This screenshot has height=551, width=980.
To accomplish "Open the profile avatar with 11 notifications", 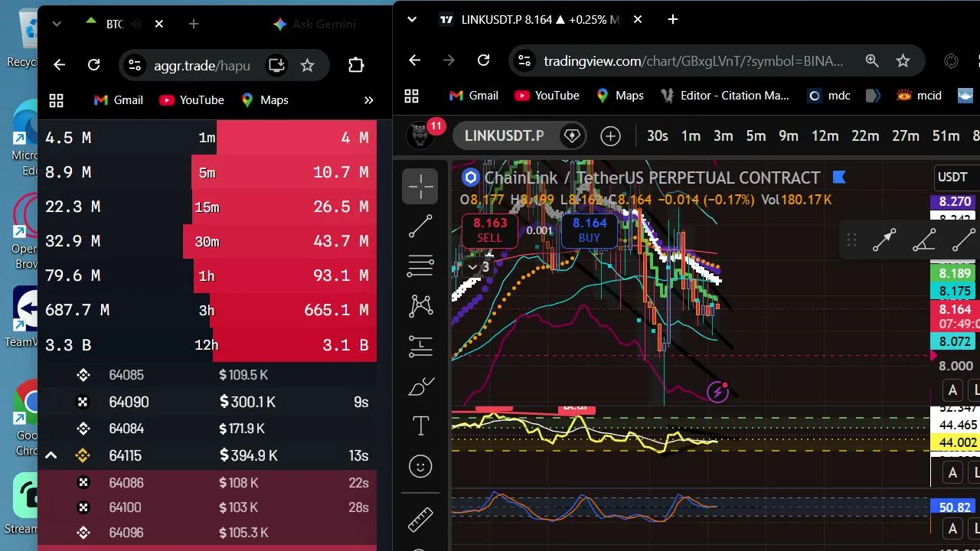I will click(420, 135).
